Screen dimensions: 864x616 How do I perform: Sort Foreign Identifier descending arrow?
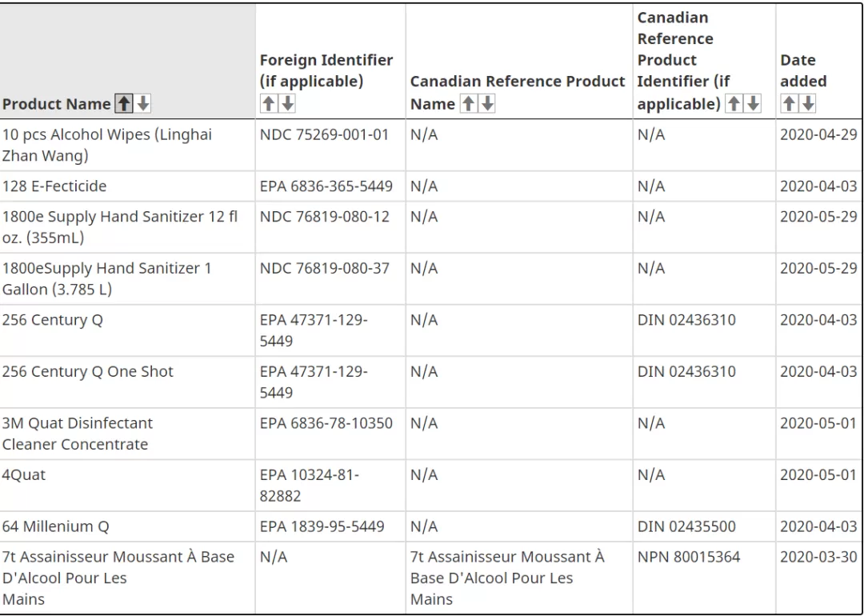[288, 103]
